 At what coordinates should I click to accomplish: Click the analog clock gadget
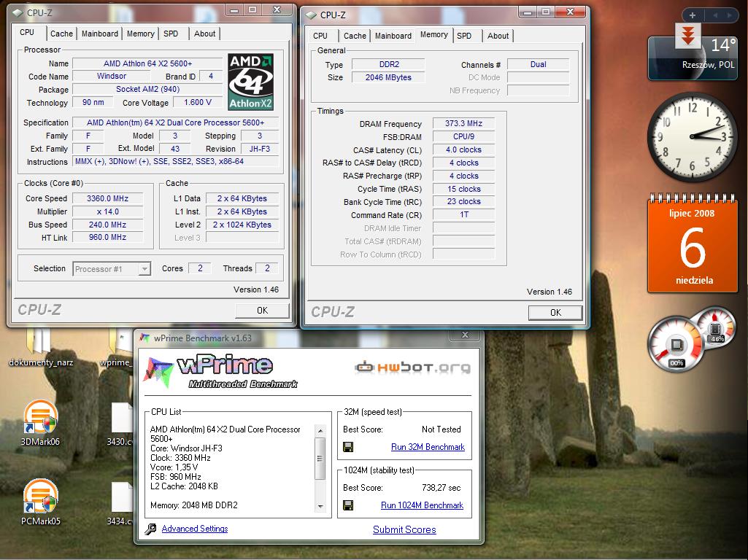692,137
